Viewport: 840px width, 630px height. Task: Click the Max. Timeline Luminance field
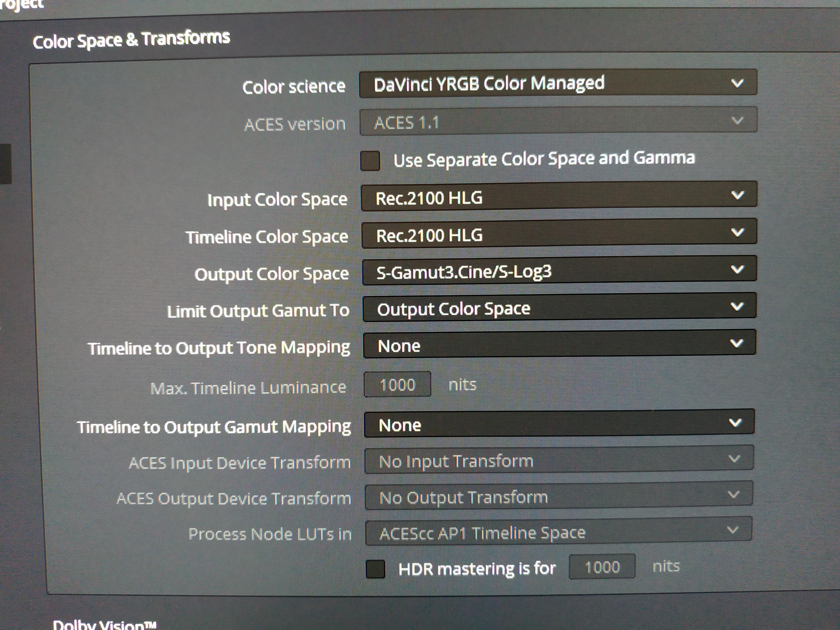click(397, 384)
